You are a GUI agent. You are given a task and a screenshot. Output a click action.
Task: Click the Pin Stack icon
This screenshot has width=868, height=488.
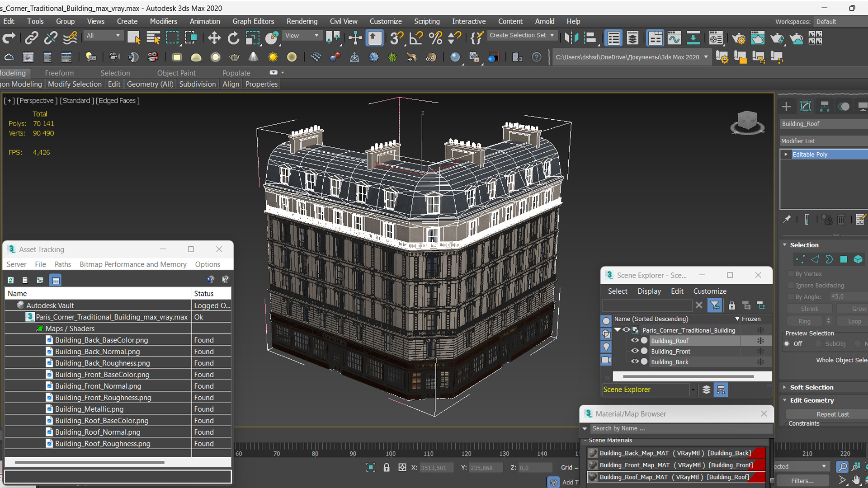[787, 220]
